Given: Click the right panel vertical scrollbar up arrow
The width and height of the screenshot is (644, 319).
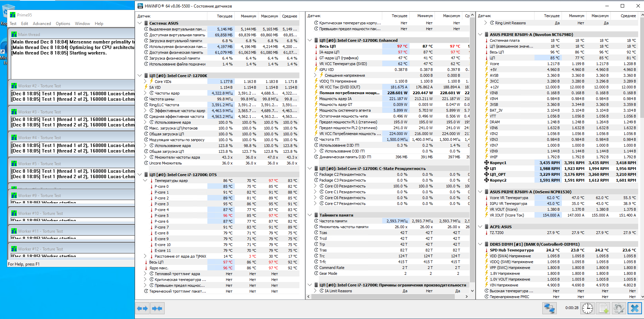Looking at the screenshot, I should coord(642,15).
